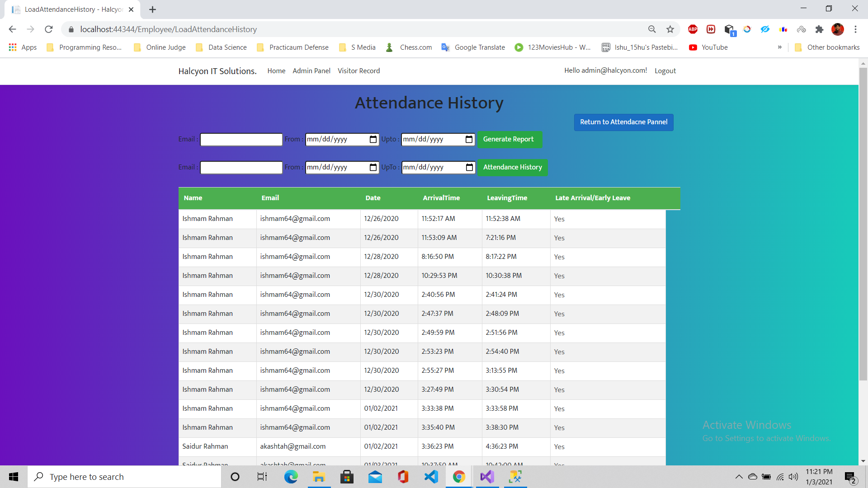Expand the hidden bookmarks overflow chevron
The height and width of the screenshot is (488, 868).
pyautogui.click(x=779, y=47)
